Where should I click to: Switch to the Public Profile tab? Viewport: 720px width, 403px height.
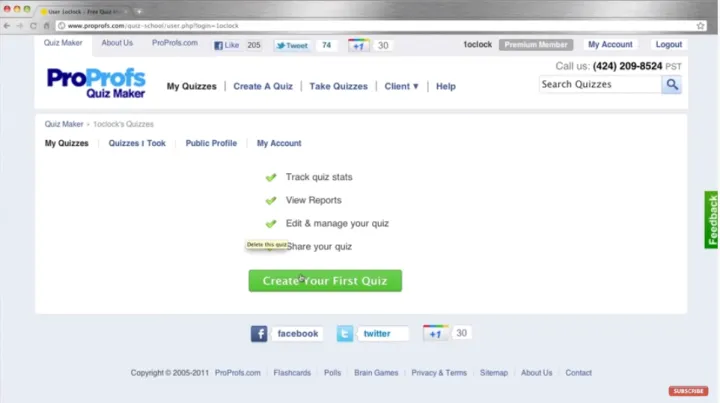pyautogui.click(x=211, y=143)
